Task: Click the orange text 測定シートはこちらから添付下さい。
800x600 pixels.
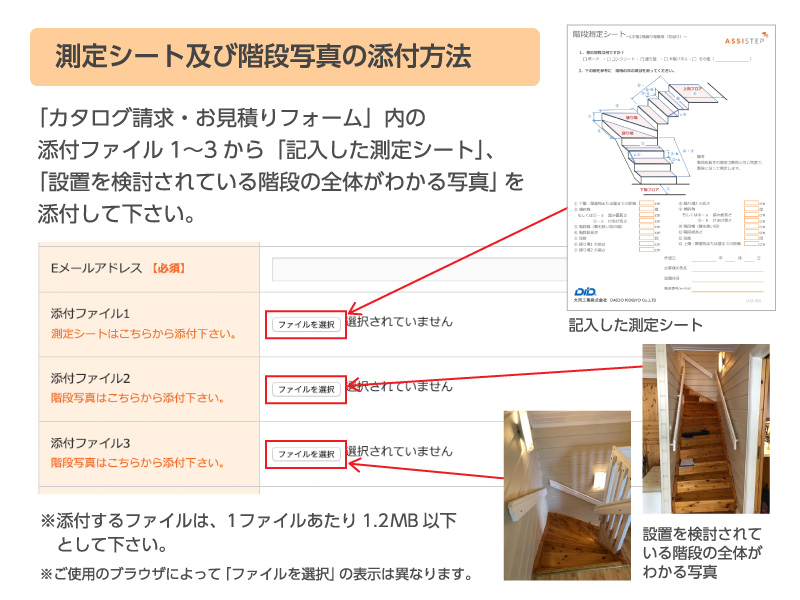Action: coord(143,334)
